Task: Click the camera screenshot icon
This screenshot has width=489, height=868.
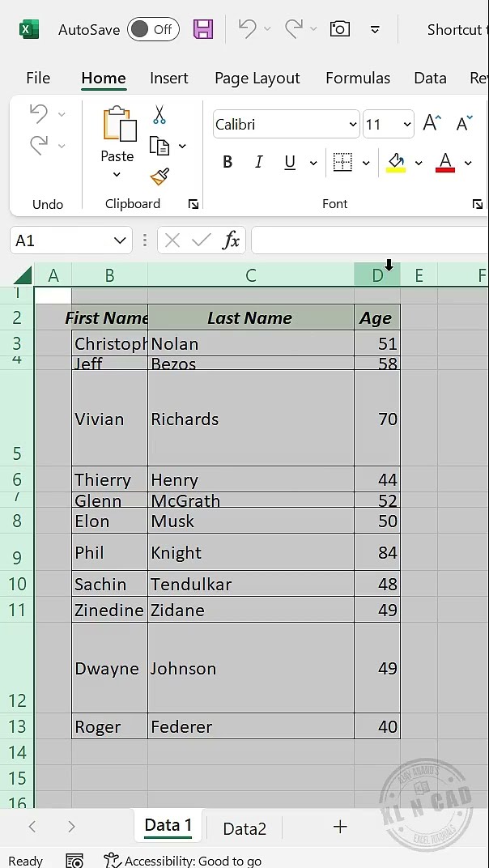Action: [339, 30]
